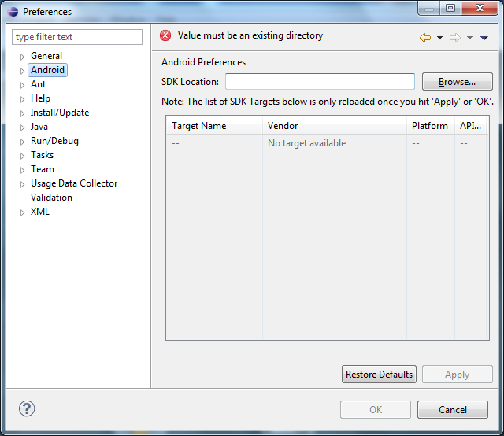This screenshot has height=436, width=504.
Task: Select Help preferences category
Action: 40,98
